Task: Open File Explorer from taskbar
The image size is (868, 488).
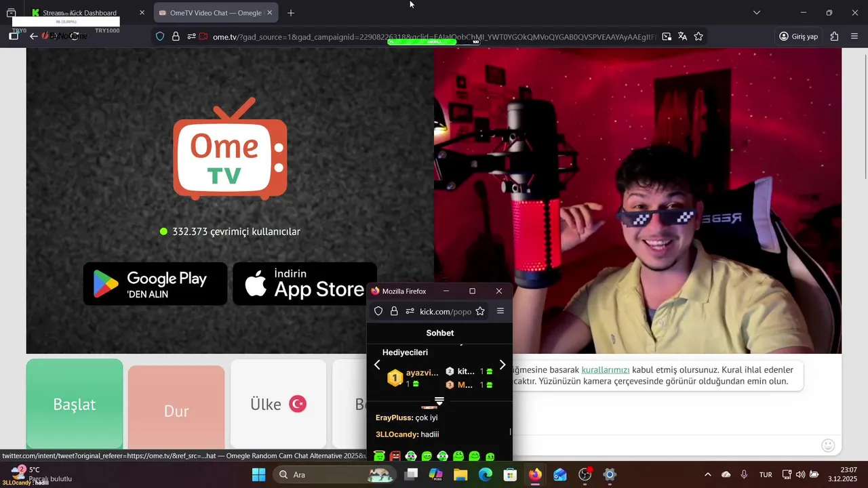Action: point(460,474)
